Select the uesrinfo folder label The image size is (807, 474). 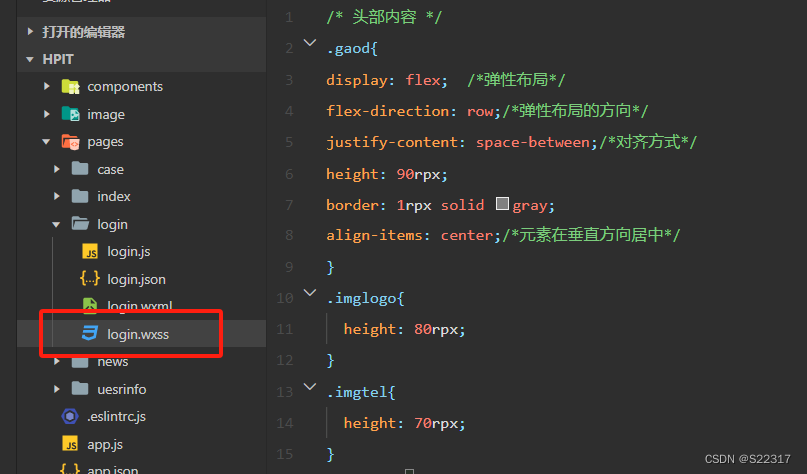[x=122, y=389]
